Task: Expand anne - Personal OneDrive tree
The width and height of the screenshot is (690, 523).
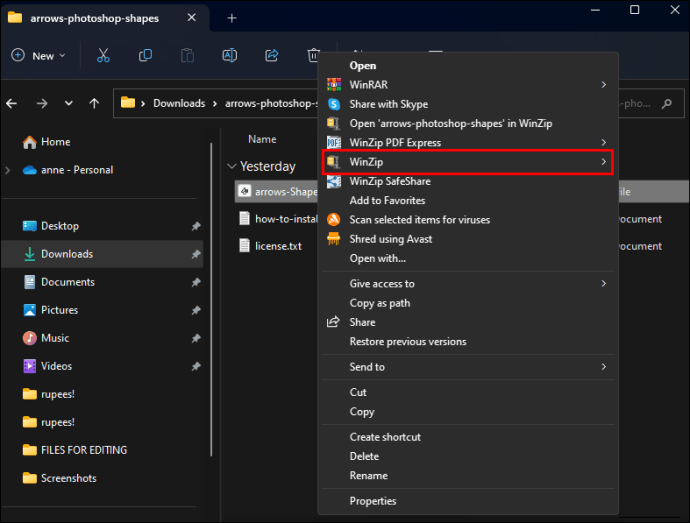Action: click(x=9, y=170)
